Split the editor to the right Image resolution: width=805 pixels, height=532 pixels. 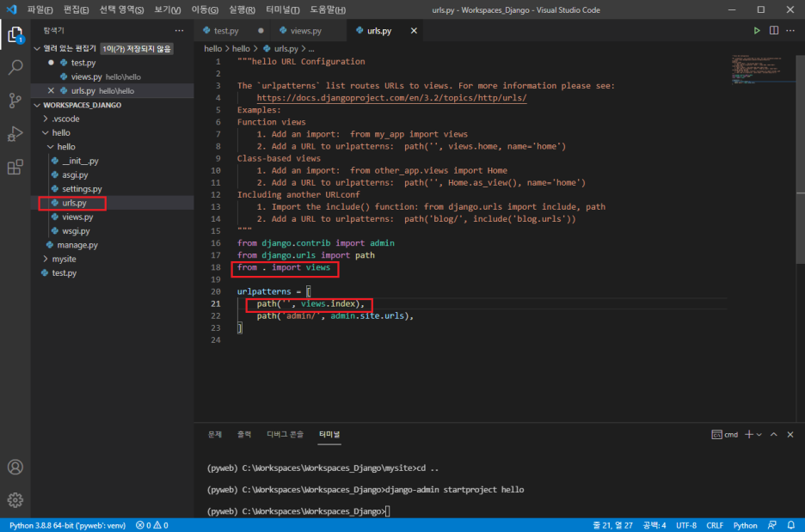point(774,31)
